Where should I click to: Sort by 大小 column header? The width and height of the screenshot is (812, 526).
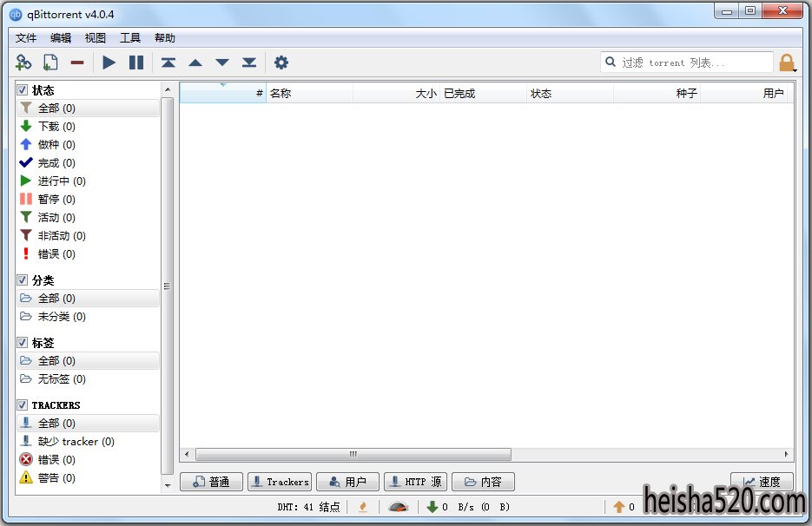(x=396, y=93)
